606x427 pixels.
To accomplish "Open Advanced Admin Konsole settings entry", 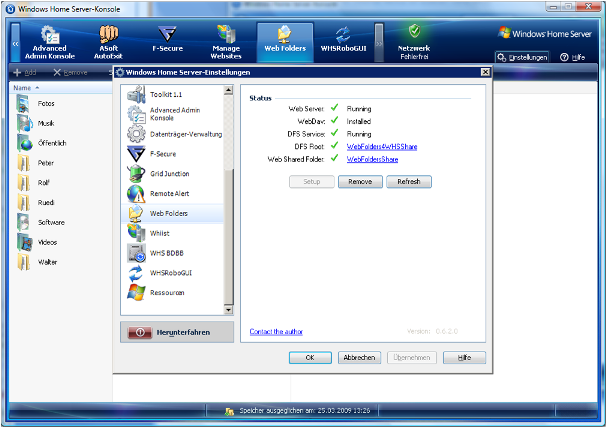I will 175,113.
